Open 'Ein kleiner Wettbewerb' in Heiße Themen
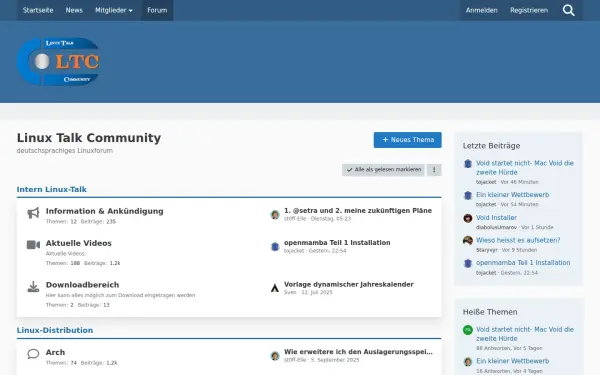The height and width of the screenshot is (375, 600). pos(512,361)
